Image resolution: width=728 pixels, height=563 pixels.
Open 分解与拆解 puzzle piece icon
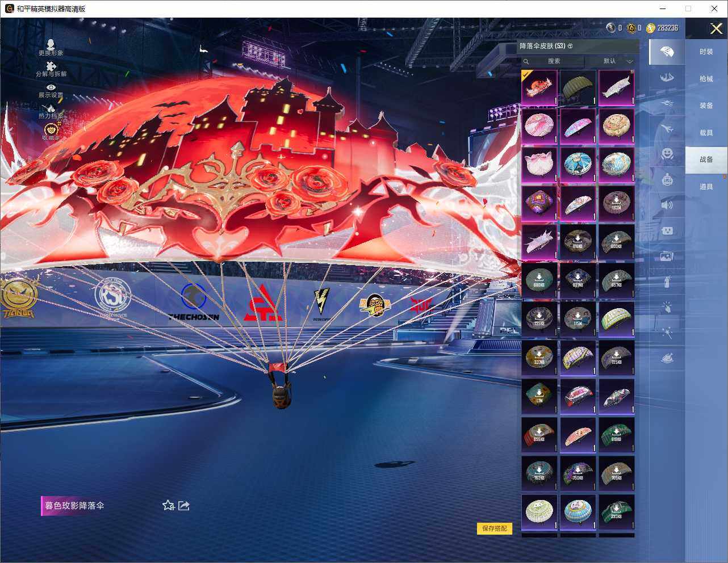(x=51, y=69)
